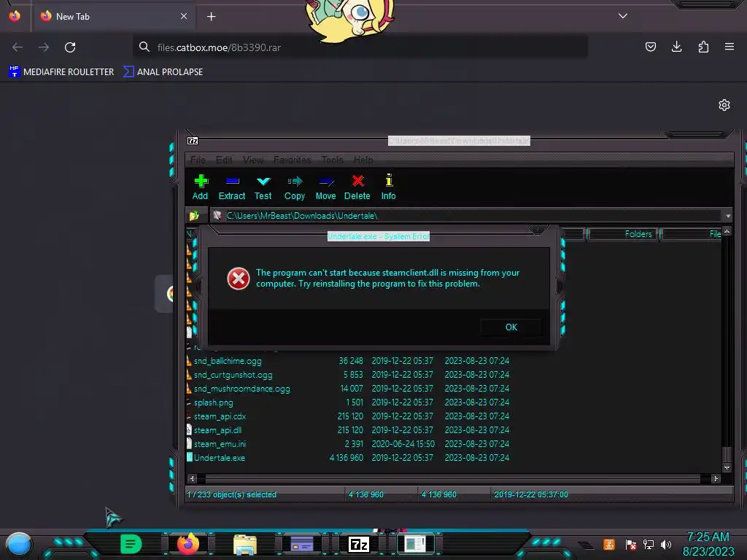Screen dimensions: 747x560
Task: Open the Firefox hamburger menu
Action: (x=729, y=47)
